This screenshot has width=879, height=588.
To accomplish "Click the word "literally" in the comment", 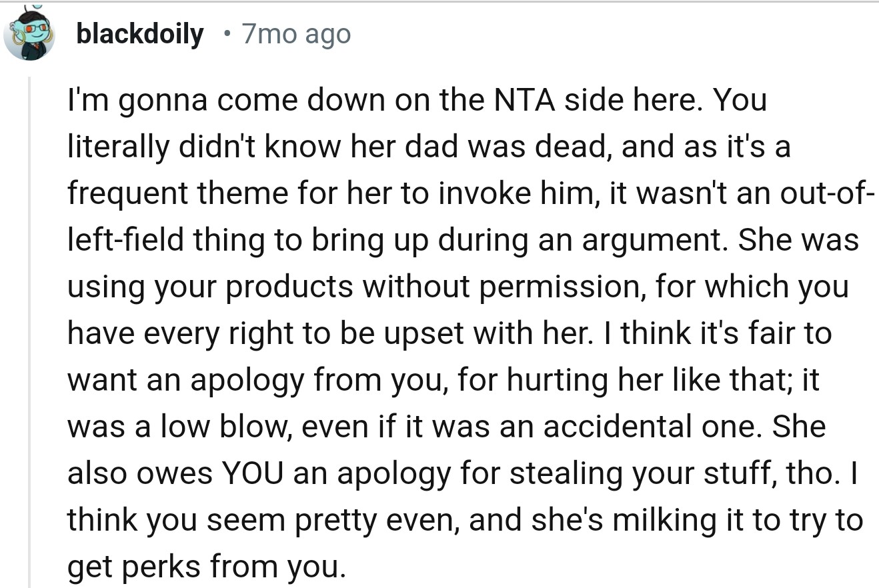I will pyautogui.click(x=113, y=147).
